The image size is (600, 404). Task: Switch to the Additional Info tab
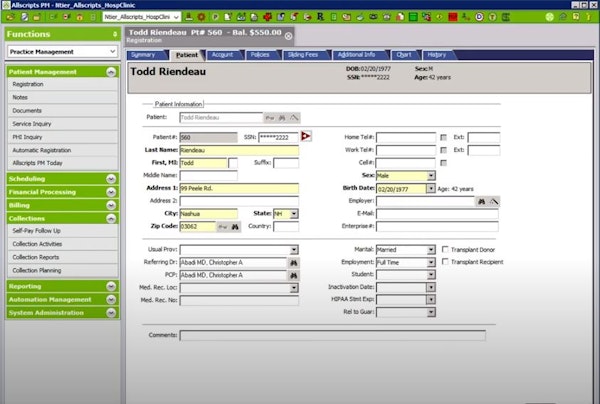click(358, 55)
